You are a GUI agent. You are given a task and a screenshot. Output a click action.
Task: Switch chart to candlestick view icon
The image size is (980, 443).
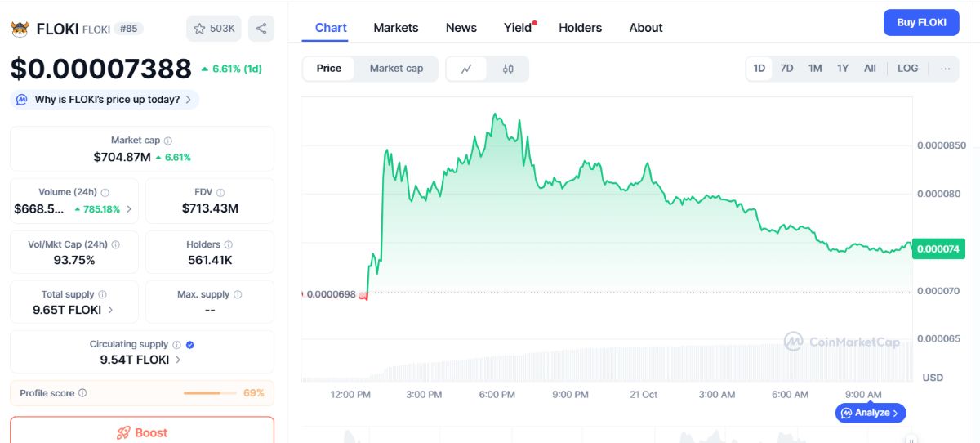[508, 69]
